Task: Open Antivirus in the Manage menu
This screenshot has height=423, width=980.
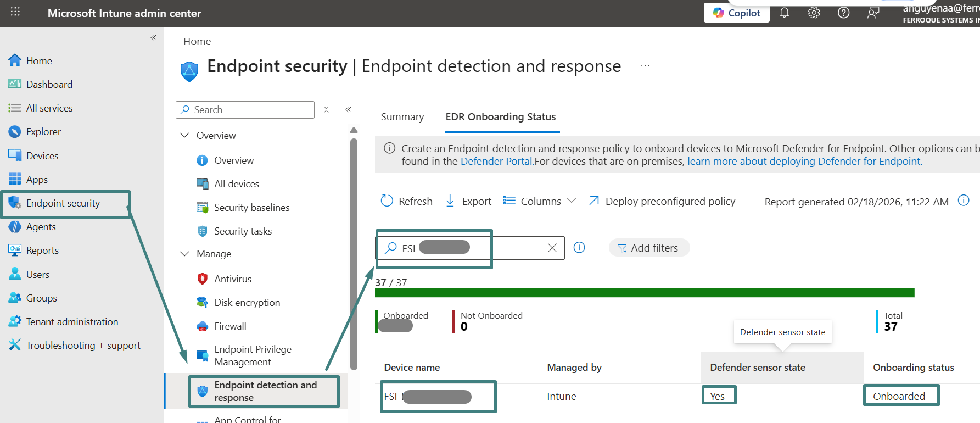Action: tap(233, 279)
